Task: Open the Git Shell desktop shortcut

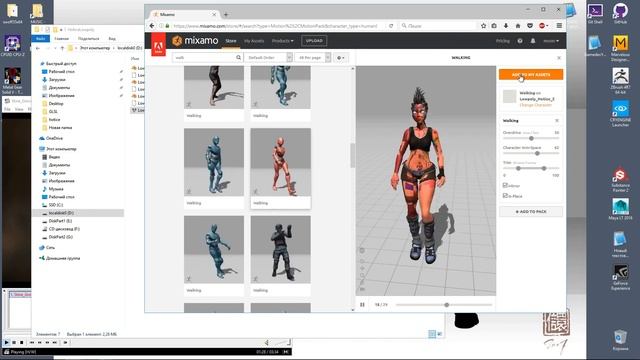Action: tap(595, 13)
